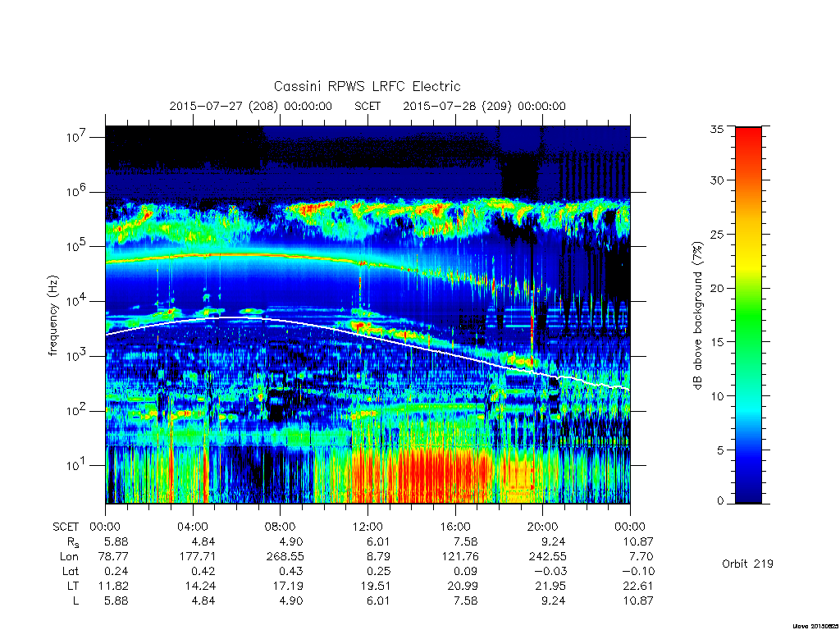
Task: Click the dB above background colorbar label
Action: 696,316
